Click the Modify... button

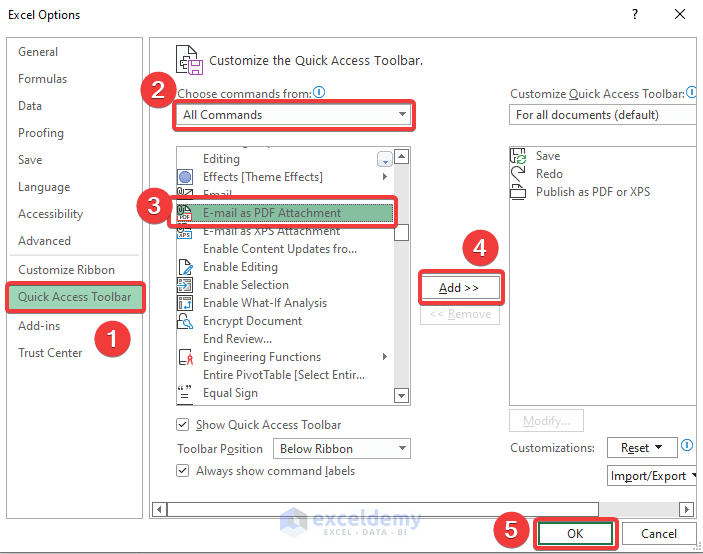[546, 420]
